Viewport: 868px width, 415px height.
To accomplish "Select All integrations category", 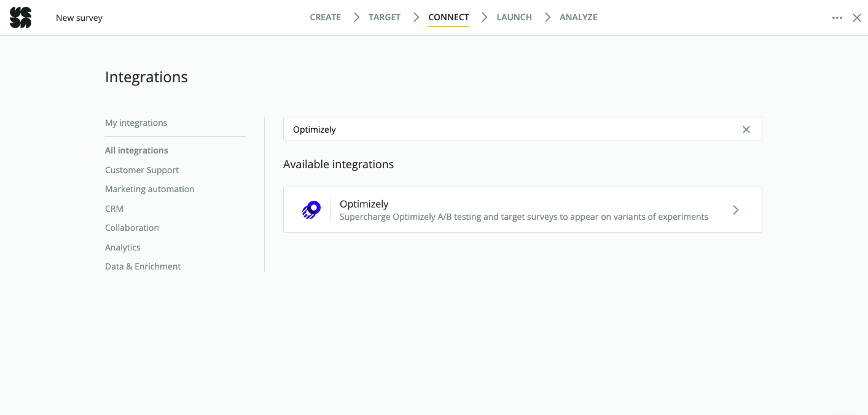I will click(x=136, y=150).
